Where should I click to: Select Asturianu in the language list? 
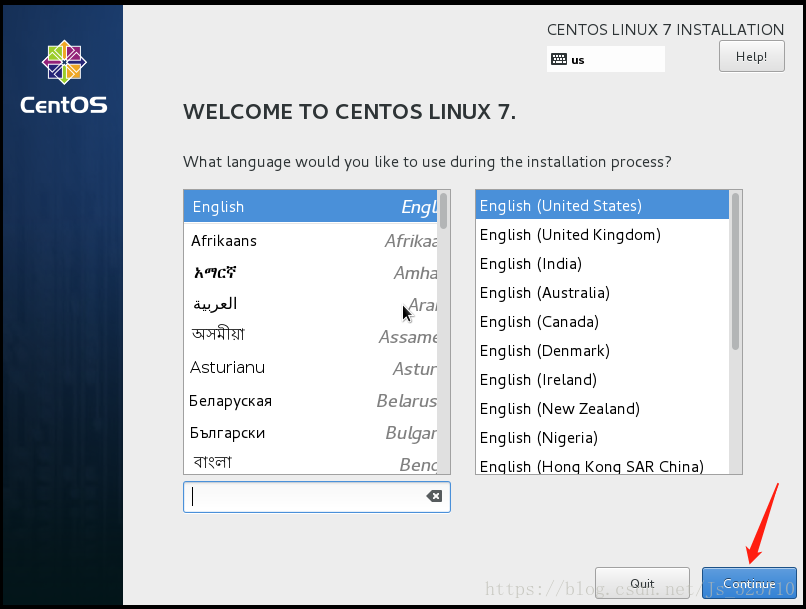(x=310, y=368)
